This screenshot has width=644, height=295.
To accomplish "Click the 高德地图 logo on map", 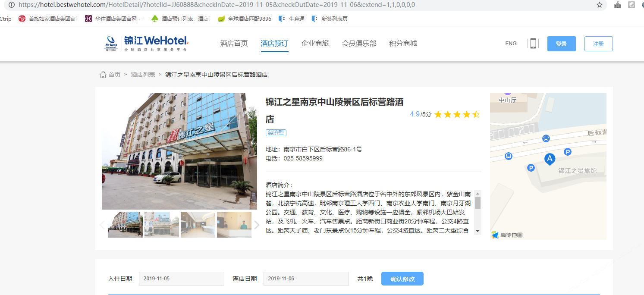I will point(507,235).
